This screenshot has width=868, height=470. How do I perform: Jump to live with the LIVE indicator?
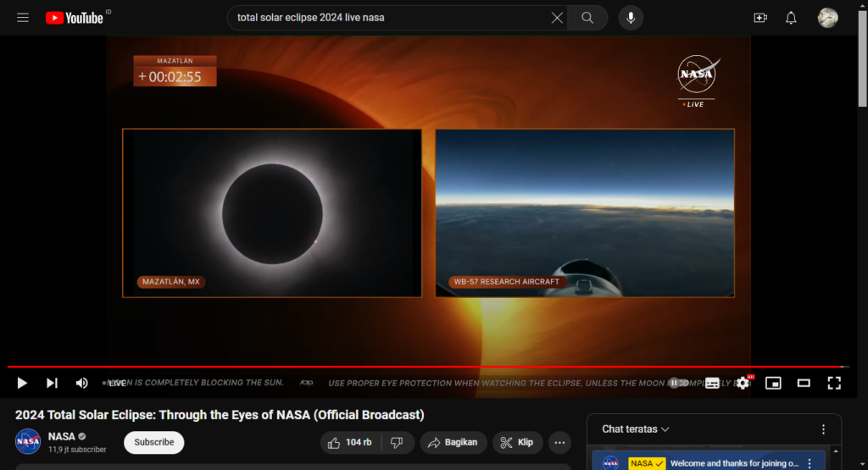coord(114,383)
